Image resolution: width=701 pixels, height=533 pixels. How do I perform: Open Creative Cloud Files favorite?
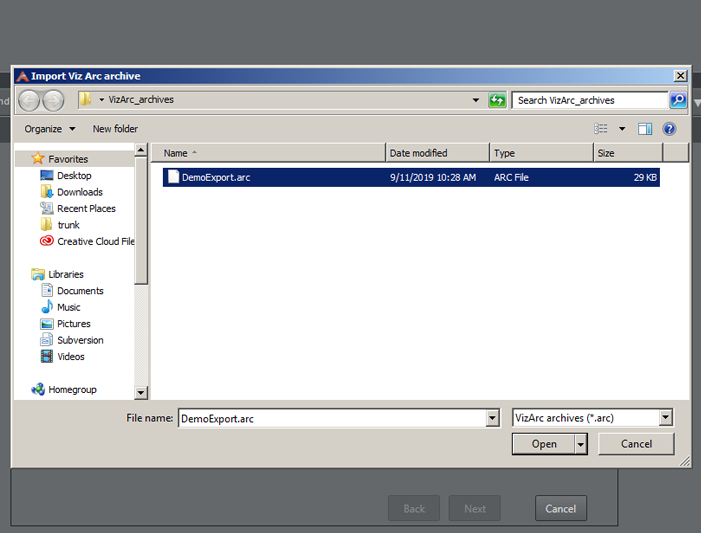point(95,241)
